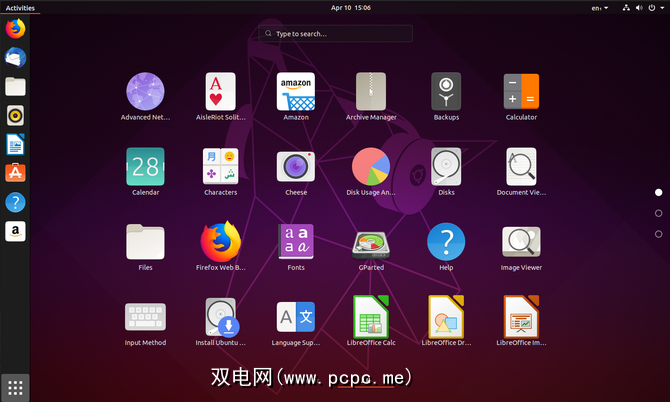The height and width of the screenshot is (402, 670).
Task: Toggle Show Applications grid button
Action: (15, 388)
